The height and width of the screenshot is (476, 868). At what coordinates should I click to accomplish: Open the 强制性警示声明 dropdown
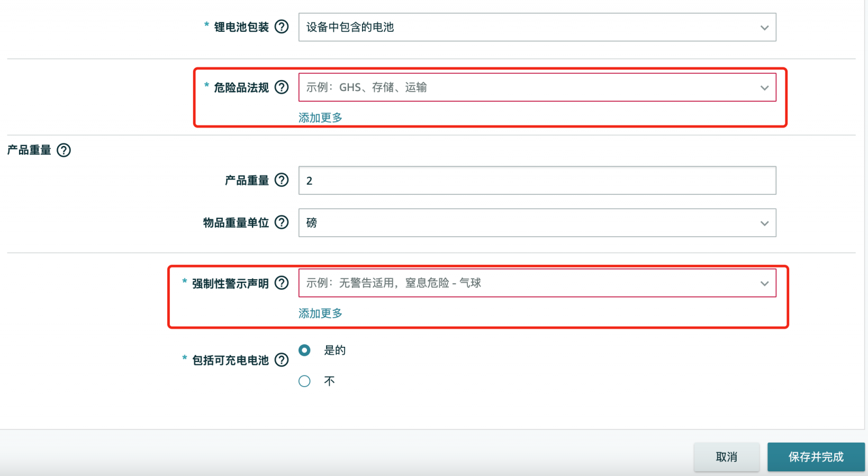(537, 283)
